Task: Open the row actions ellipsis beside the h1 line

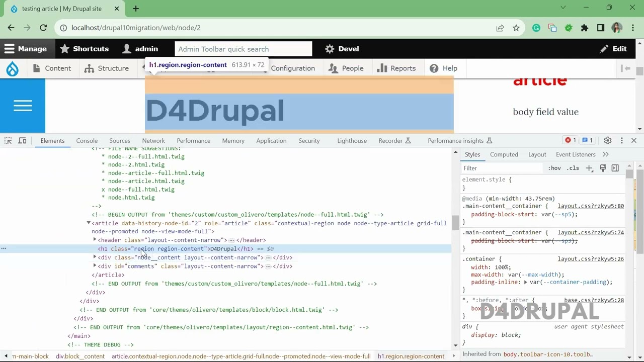Action: [4, 248]
